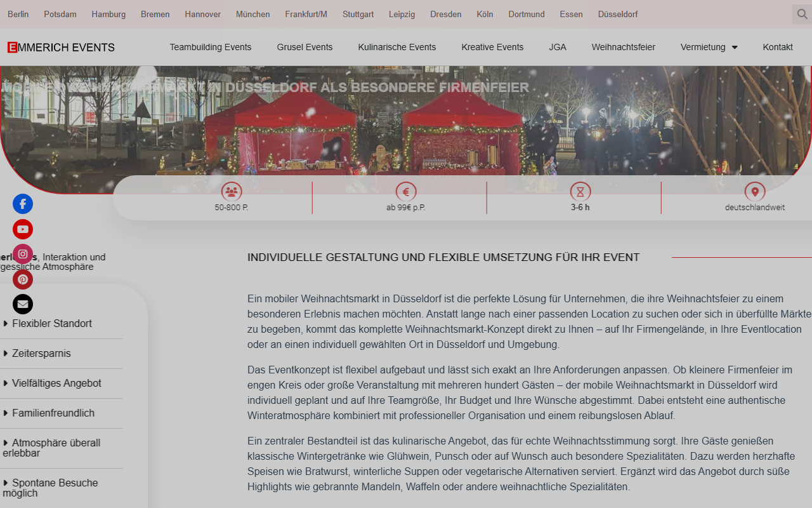Select the Berlin city link
812x508 pixels.
(18, 14)
